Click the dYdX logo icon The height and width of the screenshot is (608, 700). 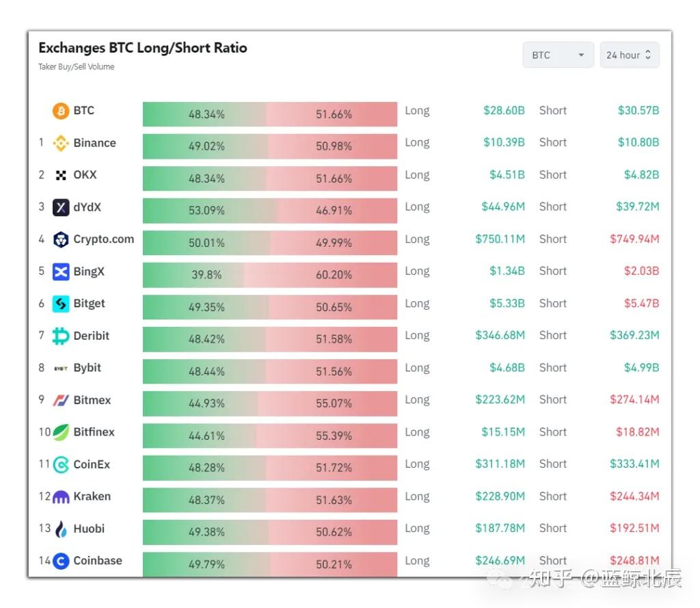(x=61, y=207)
